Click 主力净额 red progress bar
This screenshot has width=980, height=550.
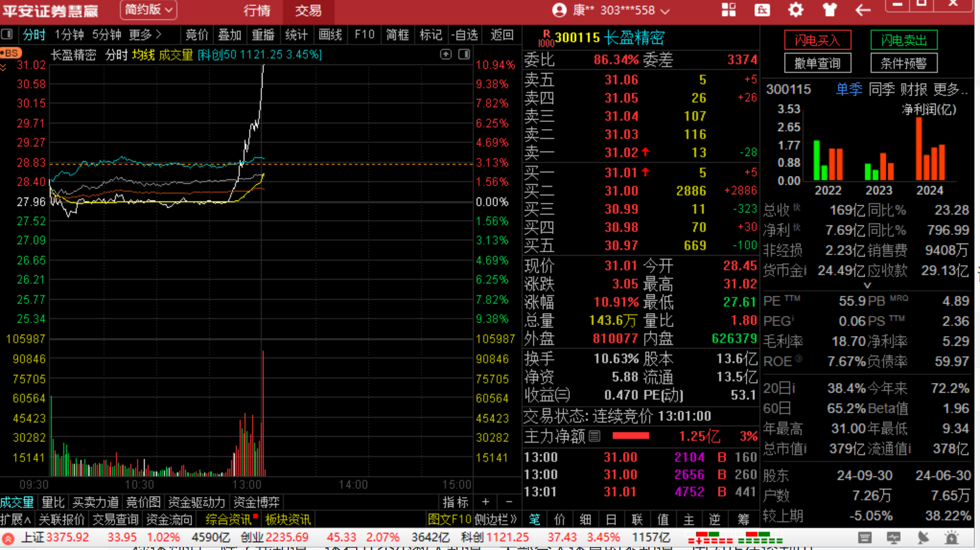pos(630,436)
